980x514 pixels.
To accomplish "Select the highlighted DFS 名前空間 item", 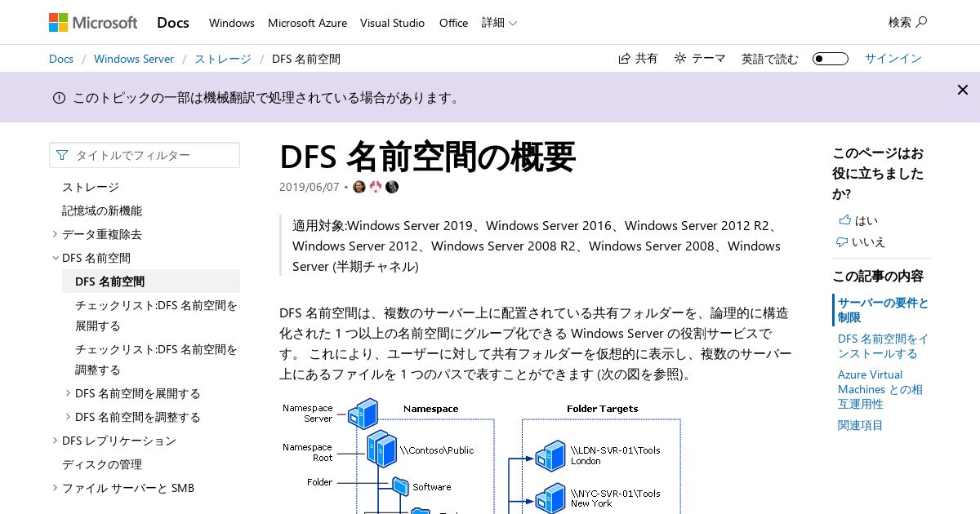I will tap(151, 281).
